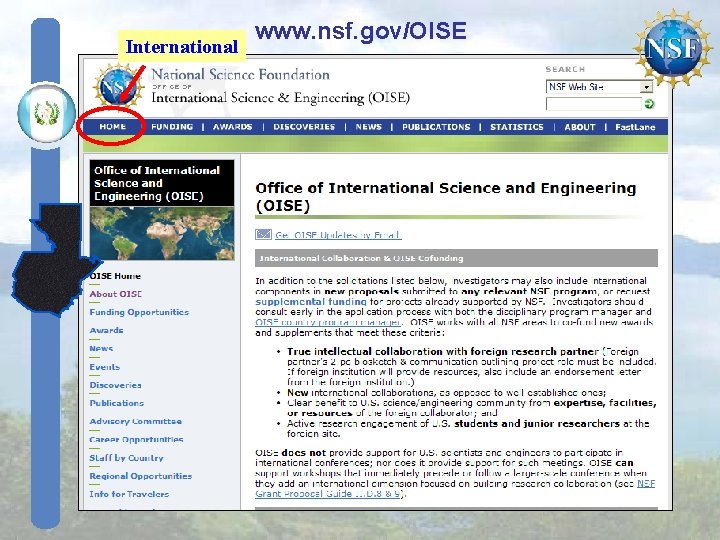Go to HOME in navigation bar
Viewport: 720px width, 540px height.
pos(112,127)
